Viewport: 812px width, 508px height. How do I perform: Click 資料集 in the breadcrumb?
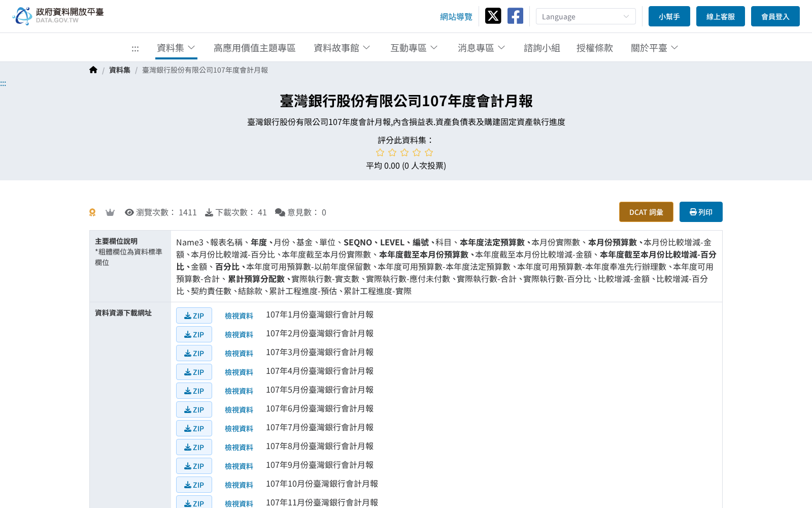click(x=119, y=70)
